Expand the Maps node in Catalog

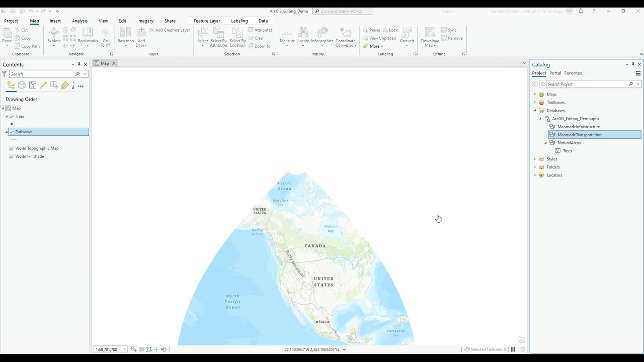[x=535, y=95]
